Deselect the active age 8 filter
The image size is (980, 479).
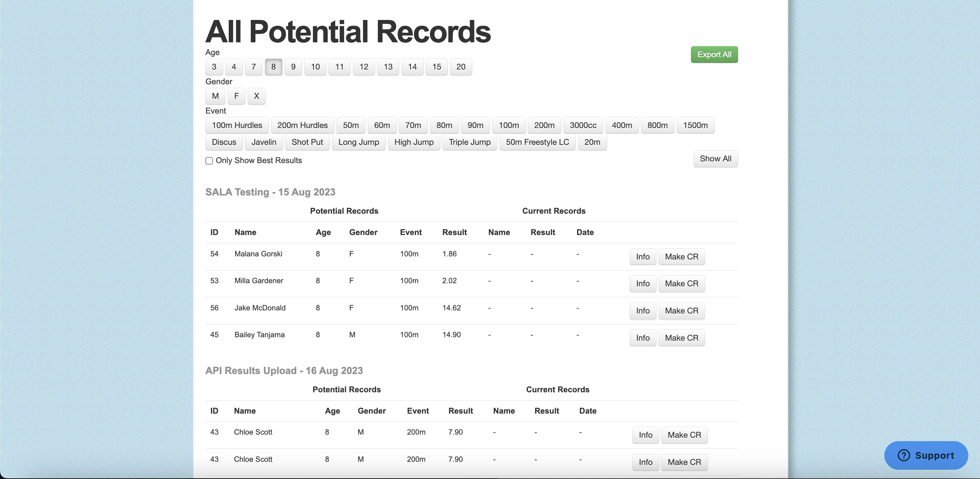coord(274,67)
